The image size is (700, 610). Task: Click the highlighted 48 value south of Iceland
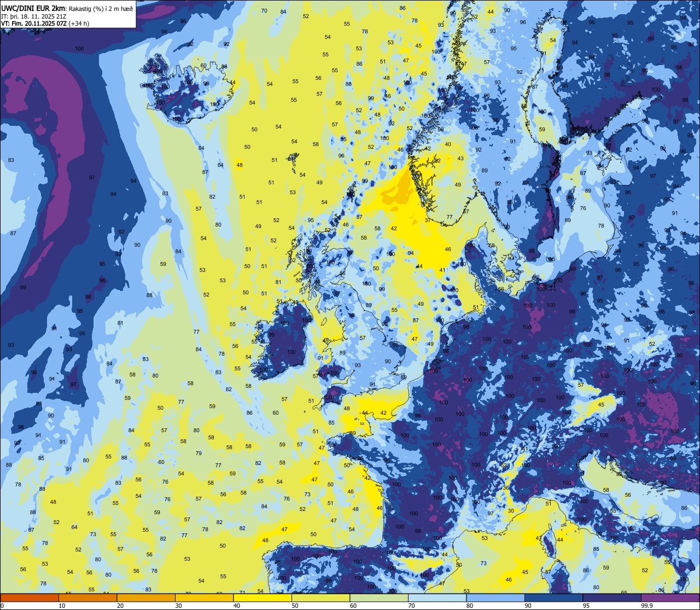[x=240, y=165]
